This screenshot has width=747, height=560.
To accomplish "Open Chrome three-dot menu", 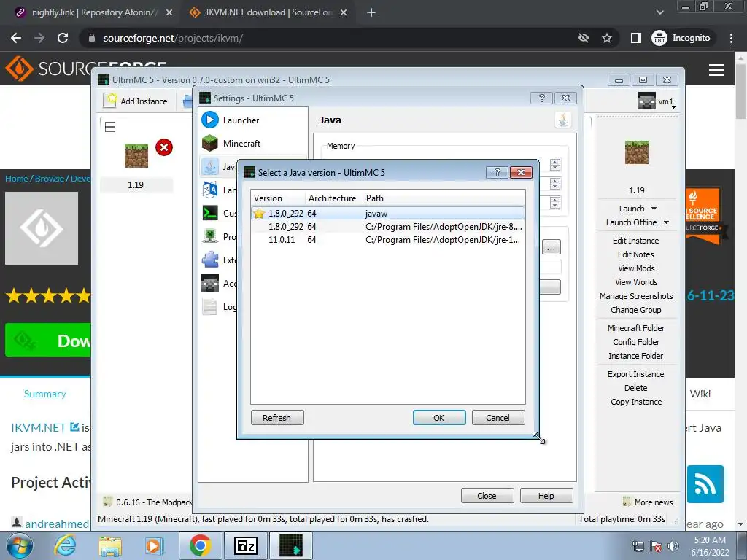I will click(x=731, y=38).
